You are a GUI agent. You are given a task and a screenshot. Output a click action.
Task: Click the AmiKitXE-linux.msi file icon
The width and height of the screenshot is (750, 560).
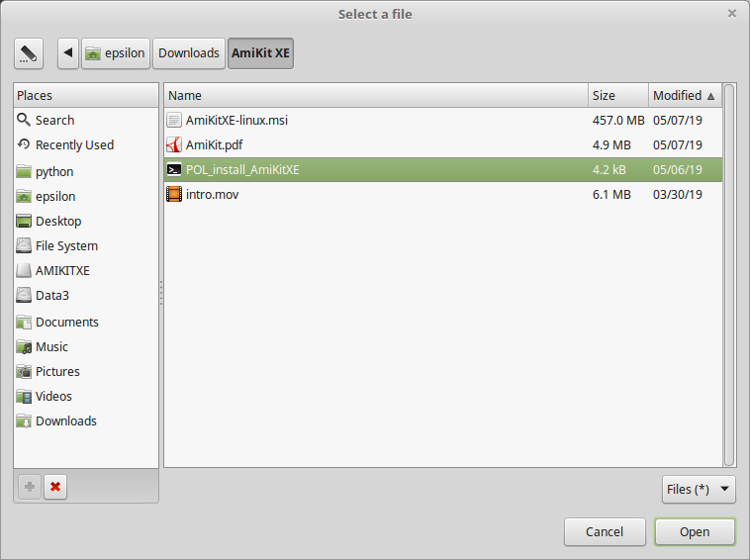174,120
